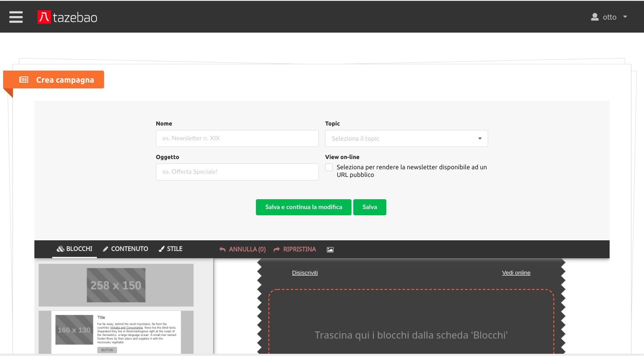
Task: Click the Trascina qui i blocchi drop area
Action: click(411, 322)
